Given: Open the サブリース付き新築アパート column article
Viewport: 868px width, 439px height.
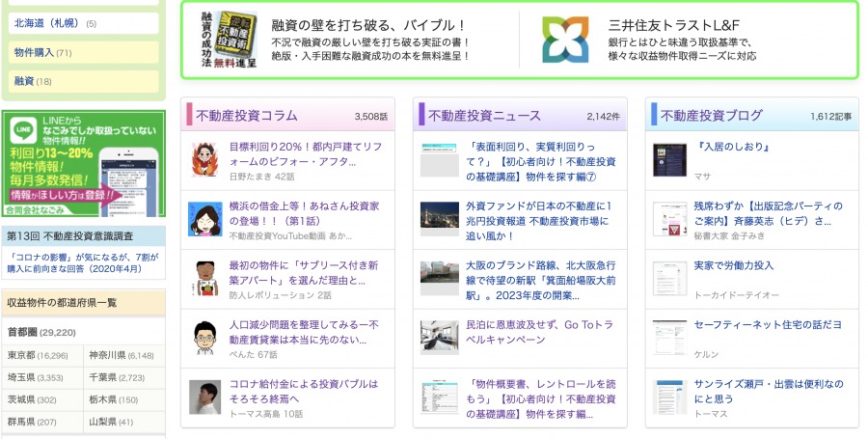Looking at the screenshot, I should pos(304,273).
